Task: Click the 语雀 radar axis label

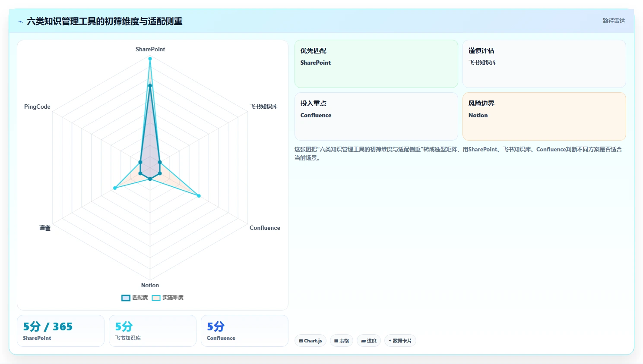Action: pos(45,228)
